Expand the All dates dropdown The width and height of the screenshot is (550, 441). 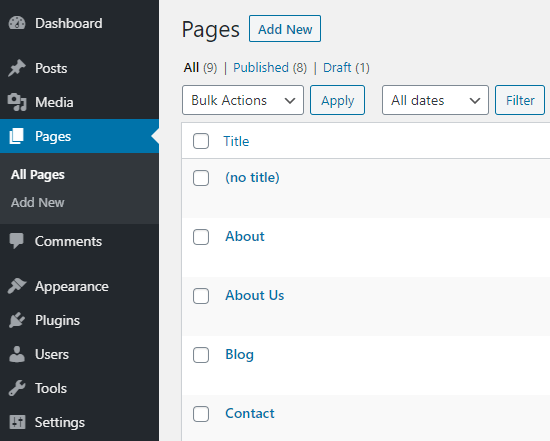[435, 100]
